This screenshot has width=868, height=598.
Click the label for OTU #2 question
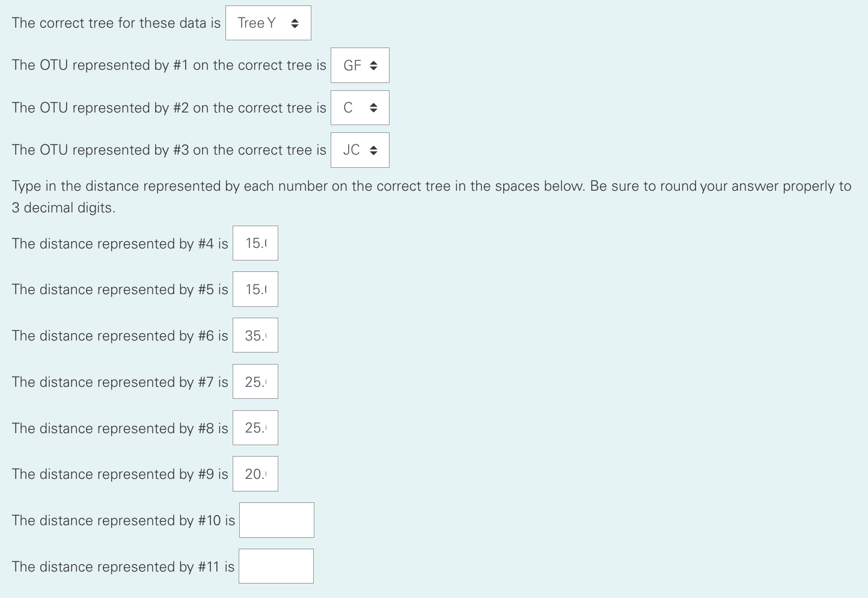coord(169,108)
